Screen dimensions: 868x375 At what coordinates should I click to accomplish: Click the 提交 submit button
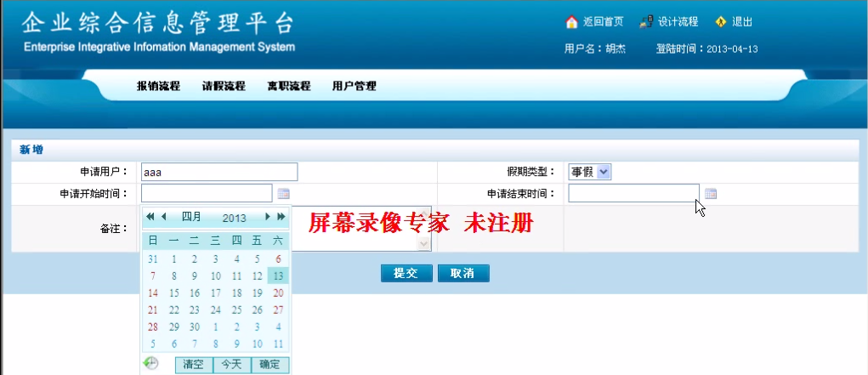(406, 273)
